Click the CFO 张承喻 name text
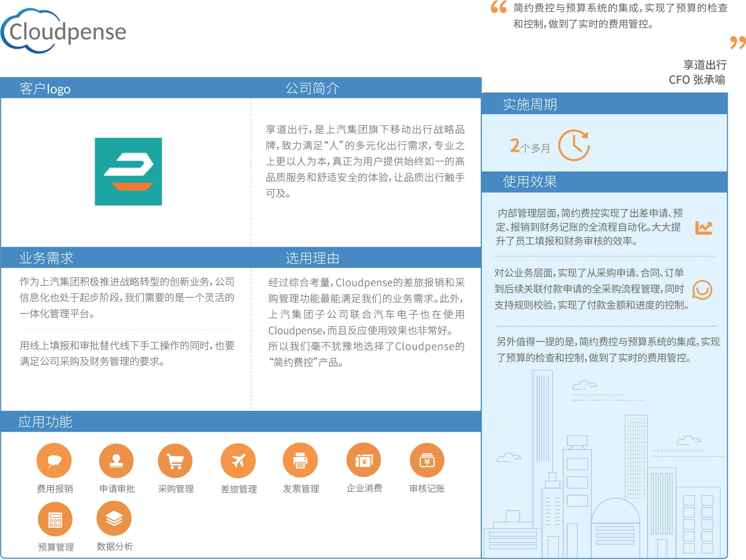 (x=697, y=80)
